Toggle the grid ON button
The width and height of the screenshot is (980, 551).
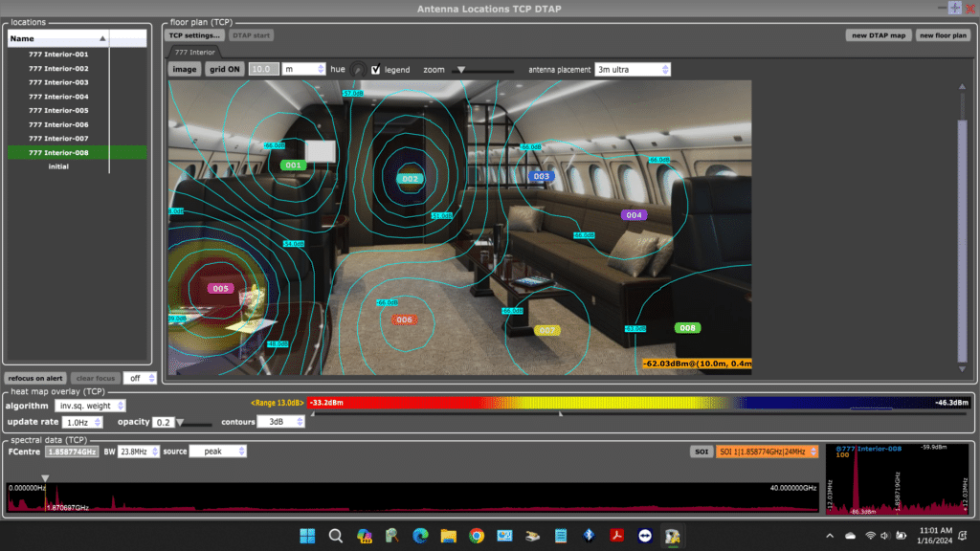(224, 69)
